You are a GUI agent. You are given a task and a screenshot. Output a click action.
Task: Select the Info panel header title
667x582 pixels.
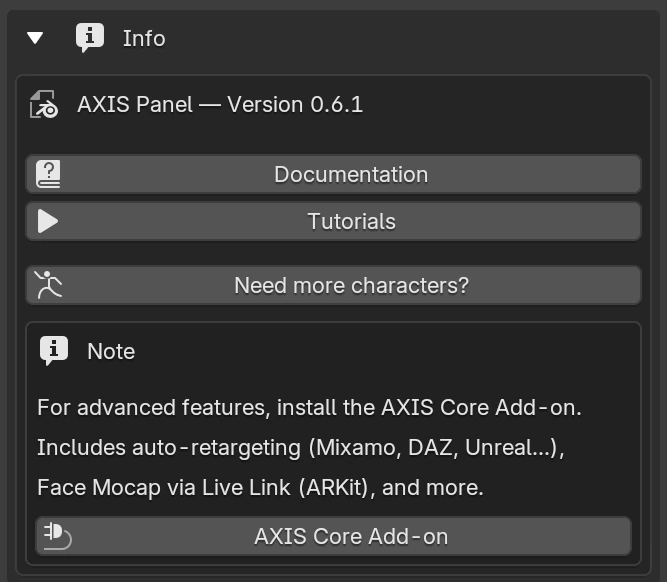point(144,38)
